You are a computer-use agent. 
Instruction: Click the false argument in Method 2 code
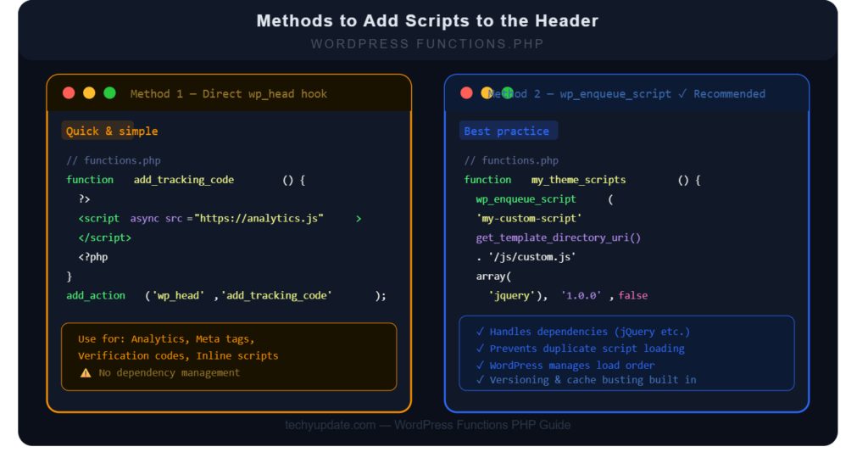pyautogui.click(x=632, y=296)
